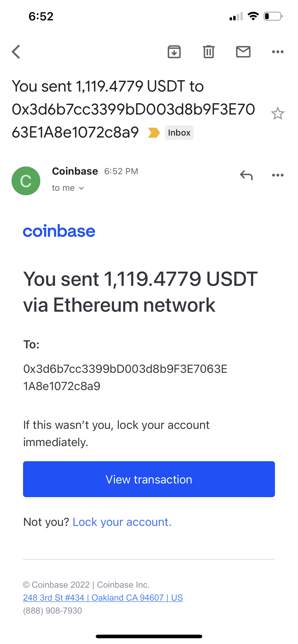Tap the battery icon in status bar
Viewport: 298px width, 644px height.
coord(273,16)
